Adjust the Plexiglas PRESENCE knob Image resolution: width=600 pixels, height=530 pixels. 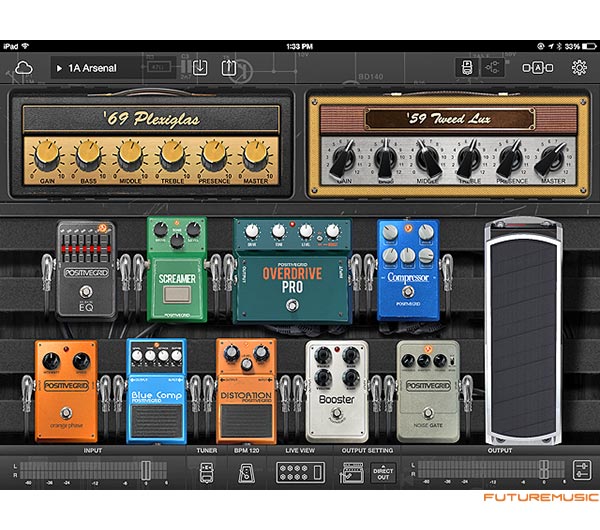[x=214, y=155]
